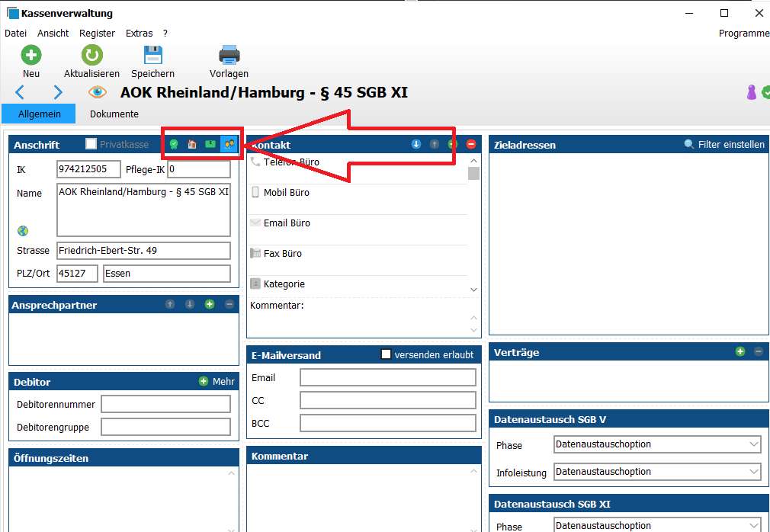Go to next record with right arrow
The height and width of the screenshot is (532, 770).
point(57,91)
